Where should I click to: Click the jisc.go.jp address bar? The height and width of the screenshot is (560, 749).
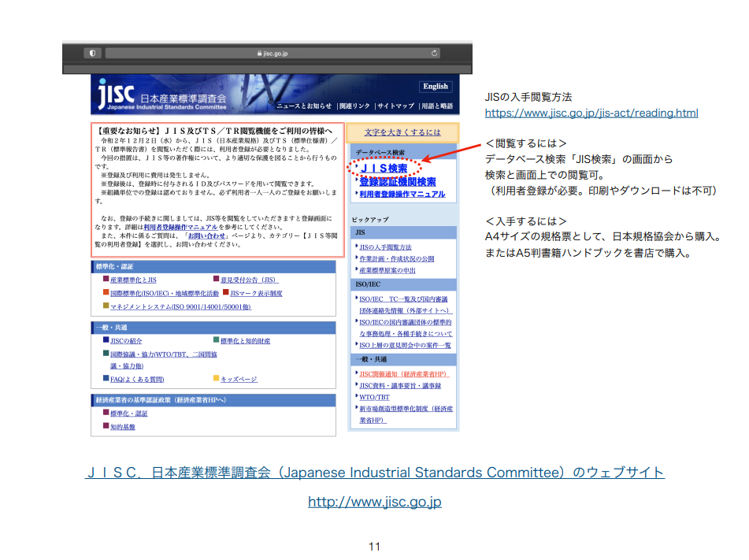click(273, 53)
